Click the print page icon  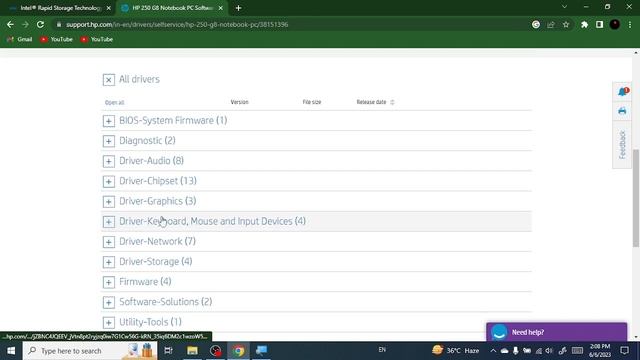[x=622, y=111]
